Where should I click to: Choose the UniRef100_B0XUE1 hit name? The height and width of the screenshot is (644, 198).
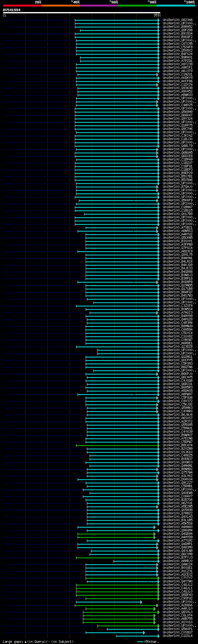178,568
